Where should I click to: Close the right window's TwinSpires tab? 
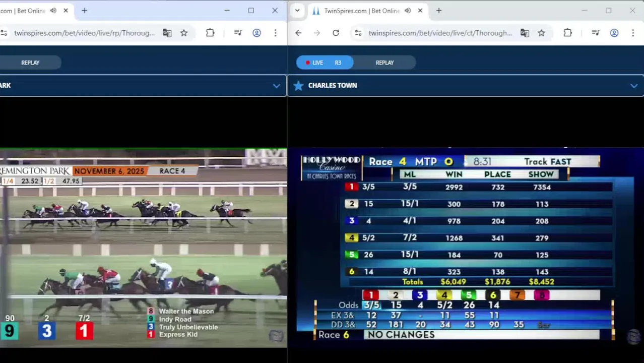point(420,11)
